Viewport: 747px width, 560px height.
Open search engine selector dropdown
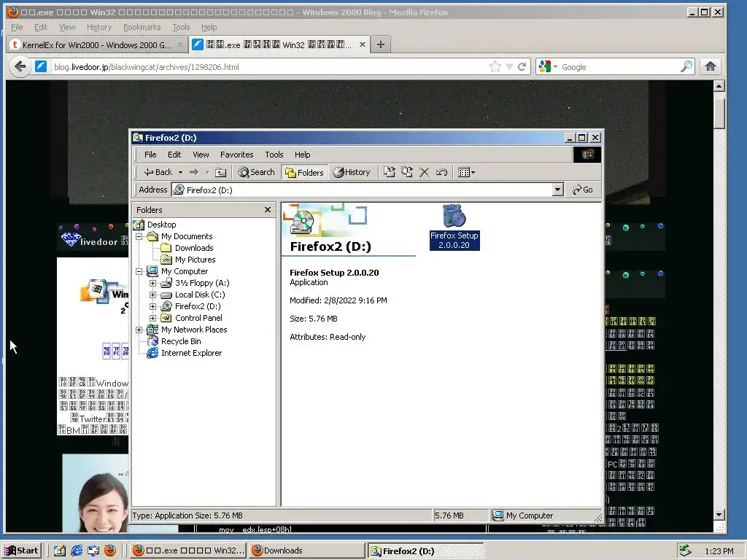tap(547, 66)
